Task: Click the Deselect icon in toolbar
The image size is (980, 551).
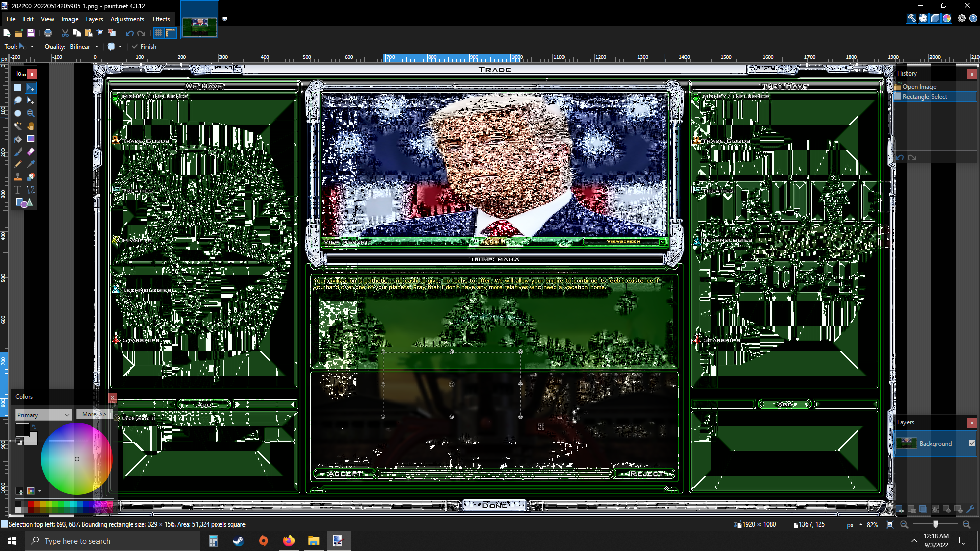Action: pyautogui.click(x=112, y=33)
